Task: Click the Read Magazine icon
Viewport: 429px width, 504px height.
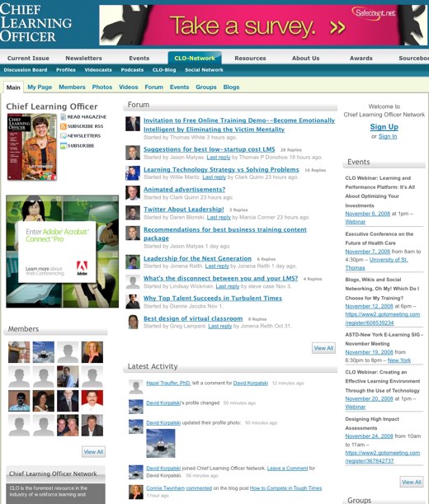Action: [63, 116]
